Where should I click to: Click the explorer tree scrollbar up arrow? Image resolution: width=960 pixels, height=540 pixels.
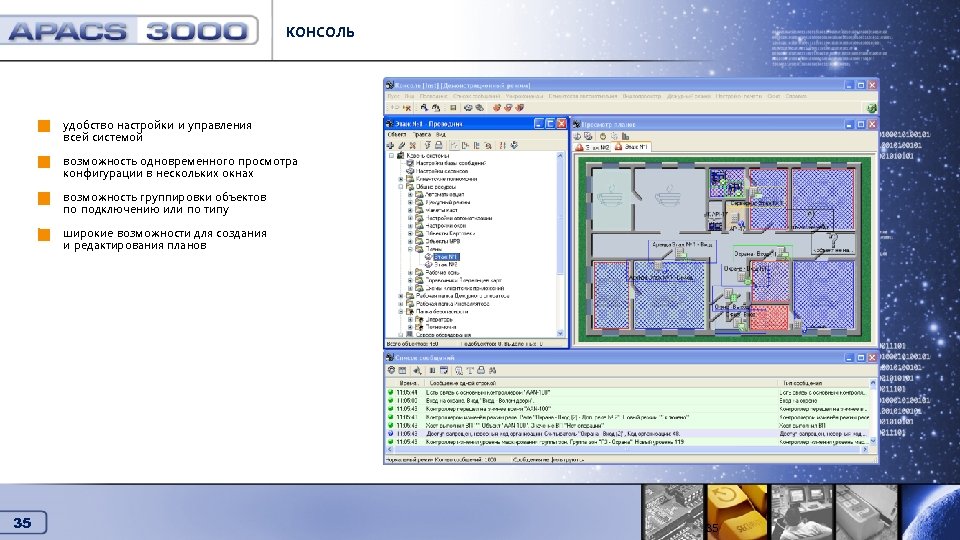560,156
